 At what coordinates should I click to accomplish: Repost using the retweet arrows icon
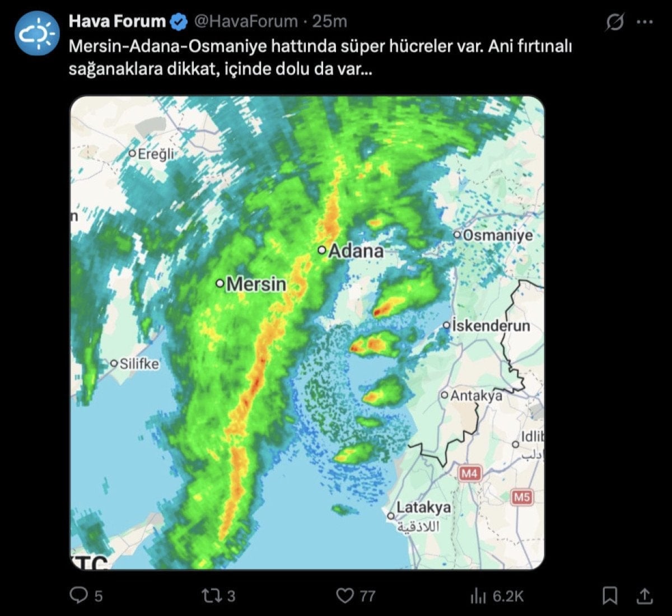(x=210, y=595)
